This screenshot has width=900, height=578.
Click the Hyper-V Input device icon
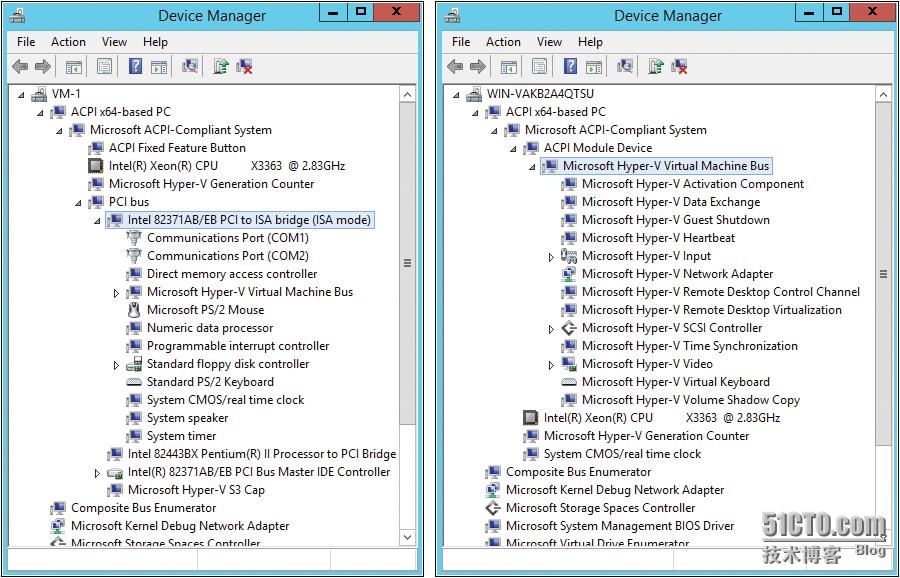coord(568,256)
